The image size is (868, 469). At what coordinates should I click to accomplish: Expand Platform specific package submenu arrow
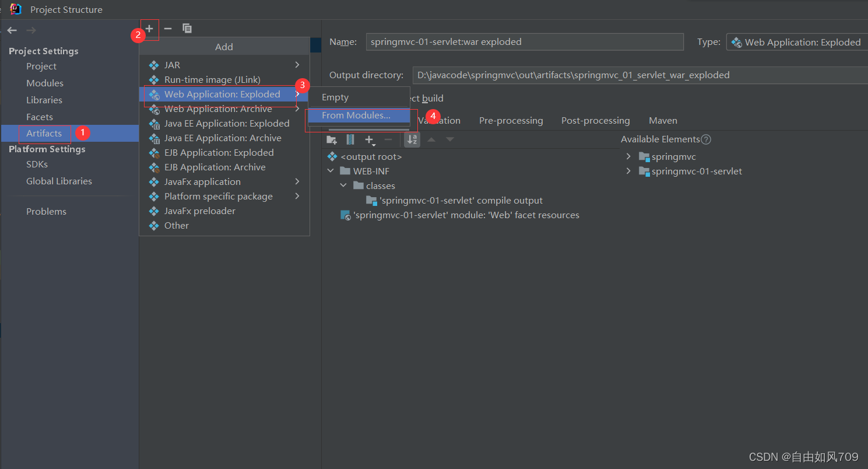[297, 196]
